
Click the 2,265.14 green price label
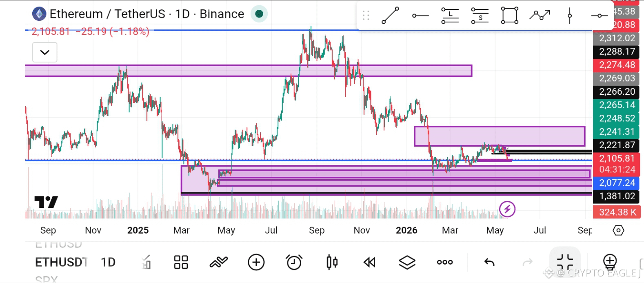point(617,105)
